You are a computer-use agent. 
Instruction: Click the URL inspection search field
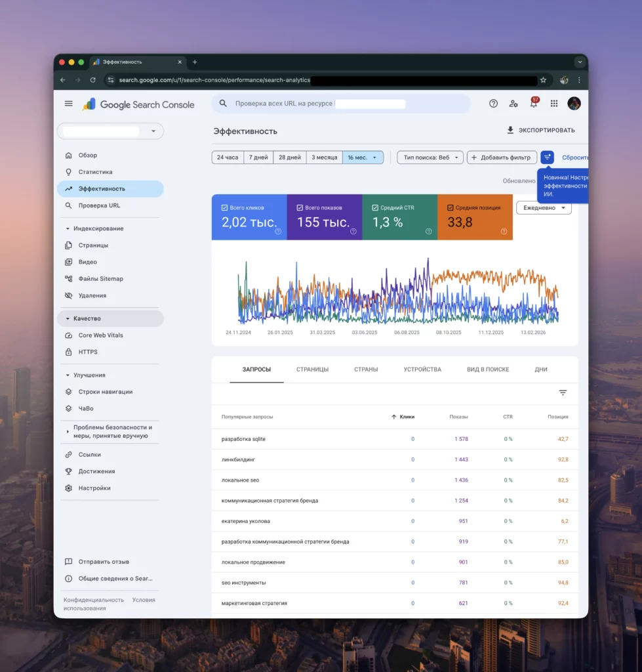tap(341, 103)
